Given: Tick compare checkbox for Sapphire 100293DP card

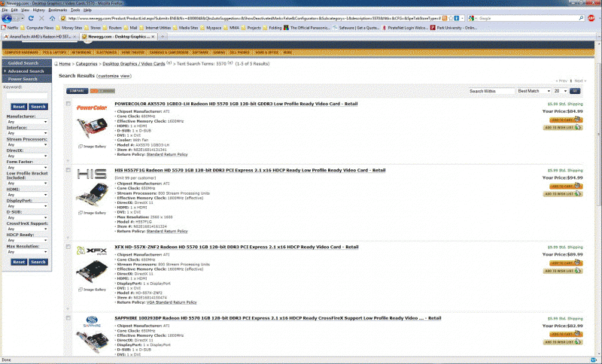Looking at the screenshot, I should click(x=68, y=318).
